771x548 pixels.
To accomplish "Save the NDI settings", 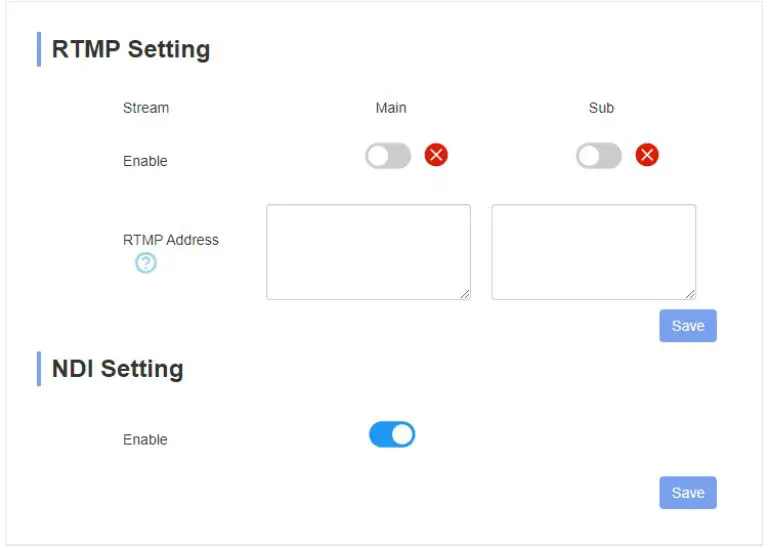I will (688, 492).
